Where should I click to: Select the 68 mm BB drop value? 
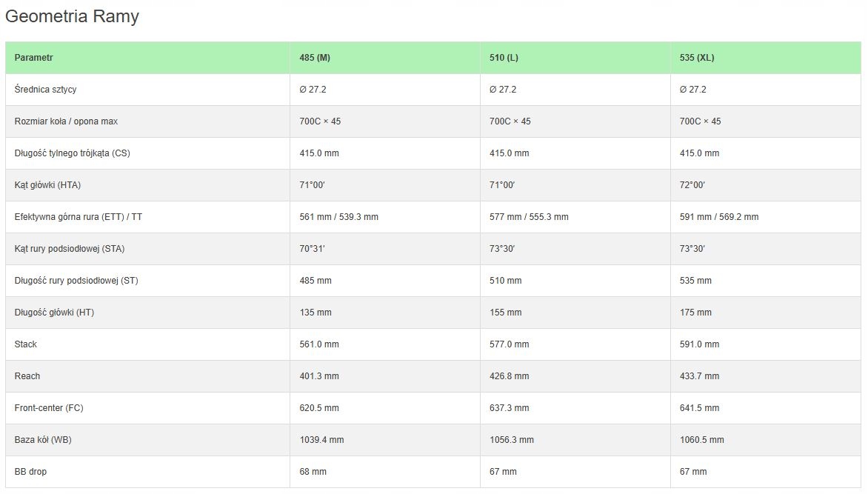click(313, 472)
